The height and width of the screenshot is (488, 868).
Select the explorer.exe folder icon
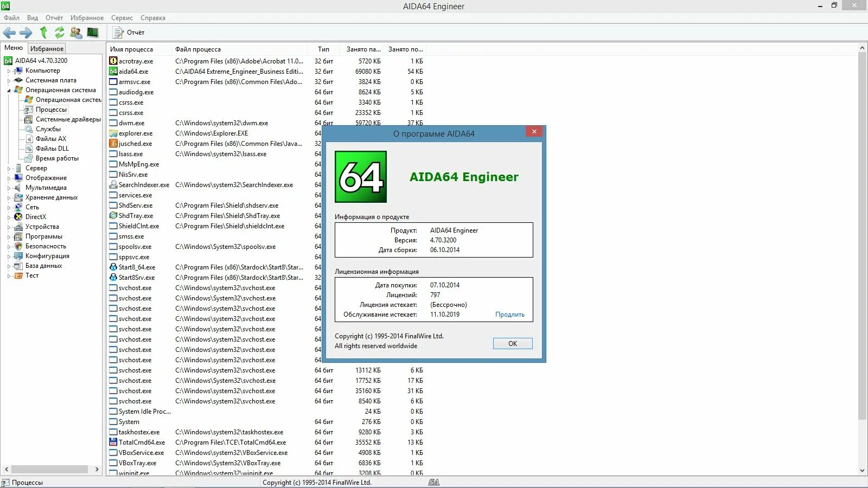[113, 133]
